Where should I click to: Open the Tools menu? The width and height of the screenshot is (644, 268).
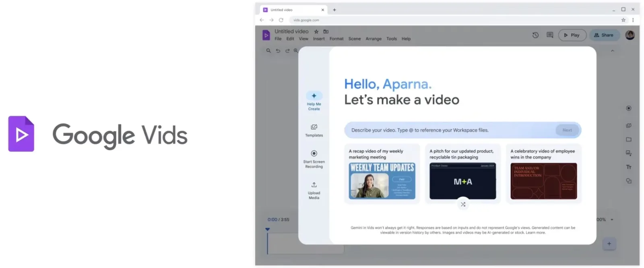[x=392, y=39]
